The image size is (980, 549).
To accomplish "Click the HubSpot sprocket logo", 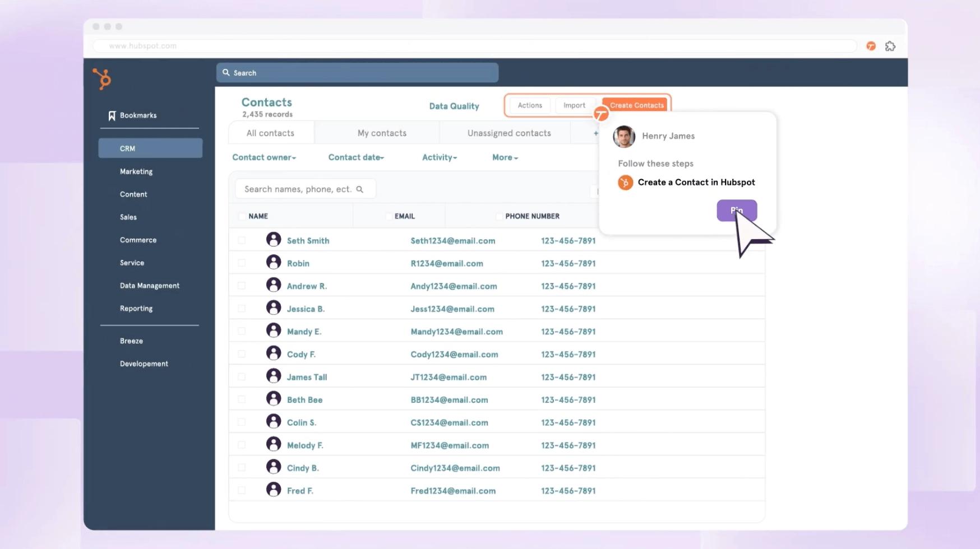I will point(102,79).
